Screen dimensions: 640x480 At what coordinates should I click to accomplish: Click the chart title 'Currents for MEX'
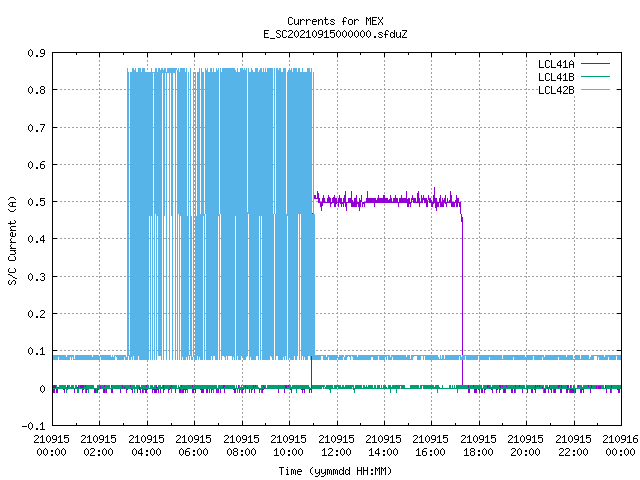(x=335, y=21)
